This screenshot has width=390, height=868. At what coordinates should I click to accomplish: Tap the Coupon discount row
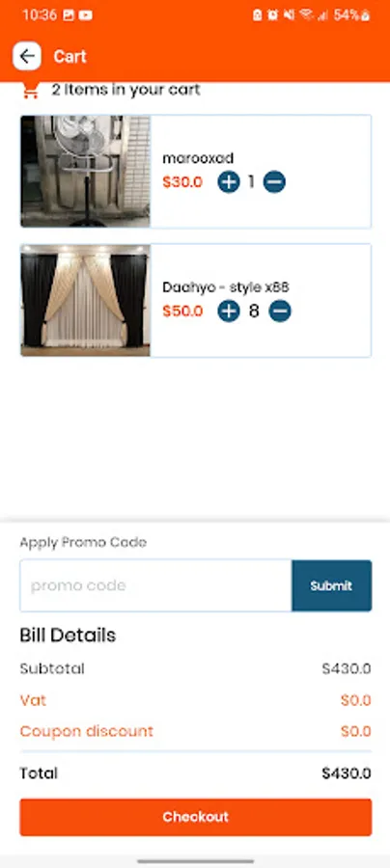(196, 731)
